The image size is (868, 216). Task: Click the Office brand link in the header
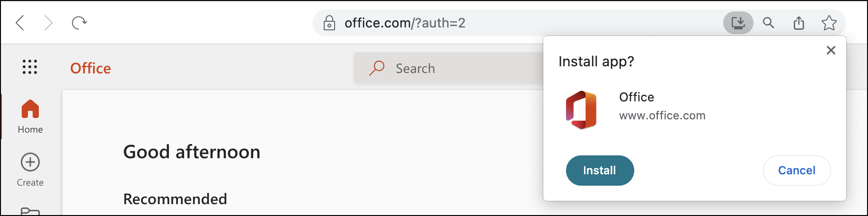coord(90,68)
